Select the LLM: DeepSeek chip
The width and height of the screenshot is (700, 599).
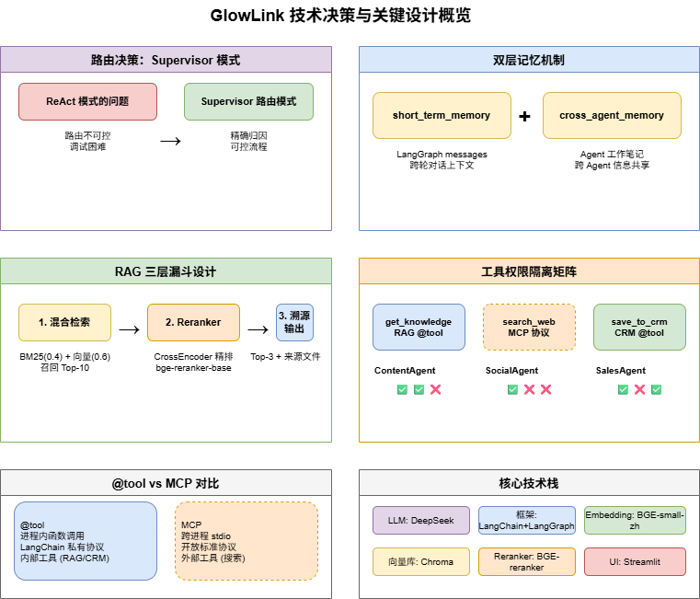pyautogui.click(x=421, y=521)
